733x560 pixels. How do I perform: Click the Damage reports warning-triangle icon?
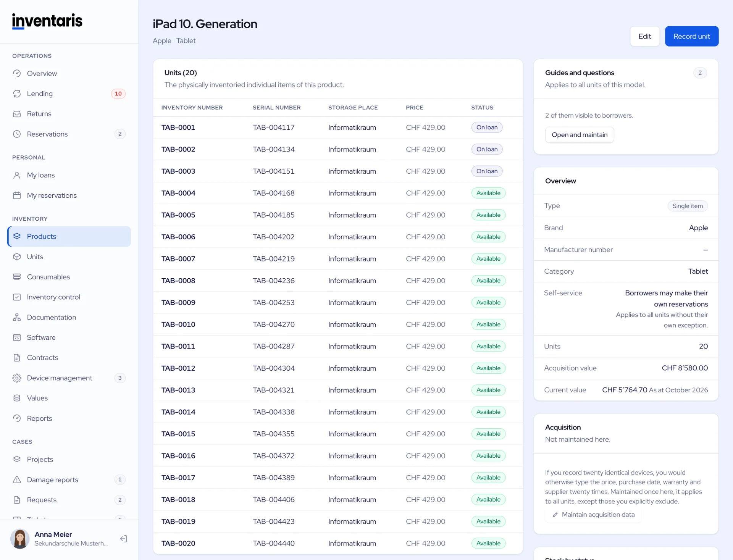coord(17,480)
